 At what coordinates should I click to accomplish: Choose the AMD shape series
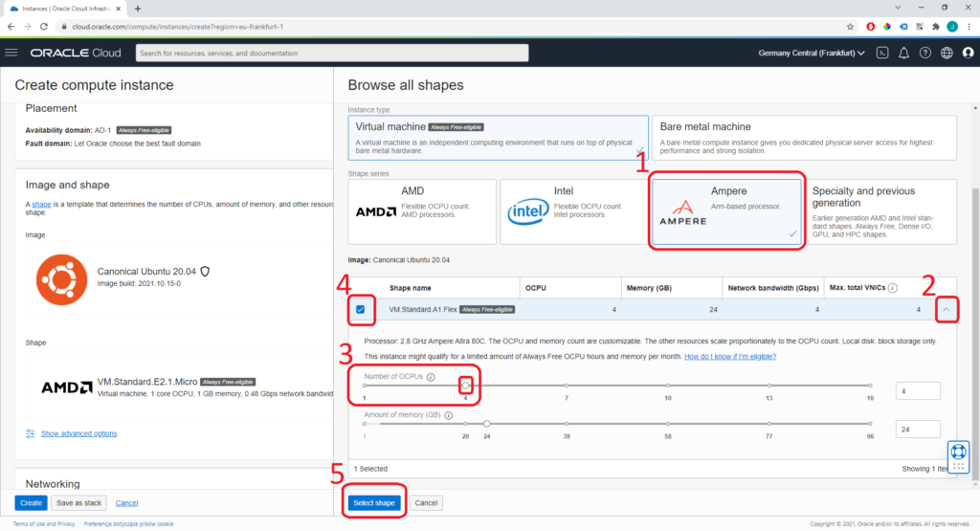(x=422, y=211)
